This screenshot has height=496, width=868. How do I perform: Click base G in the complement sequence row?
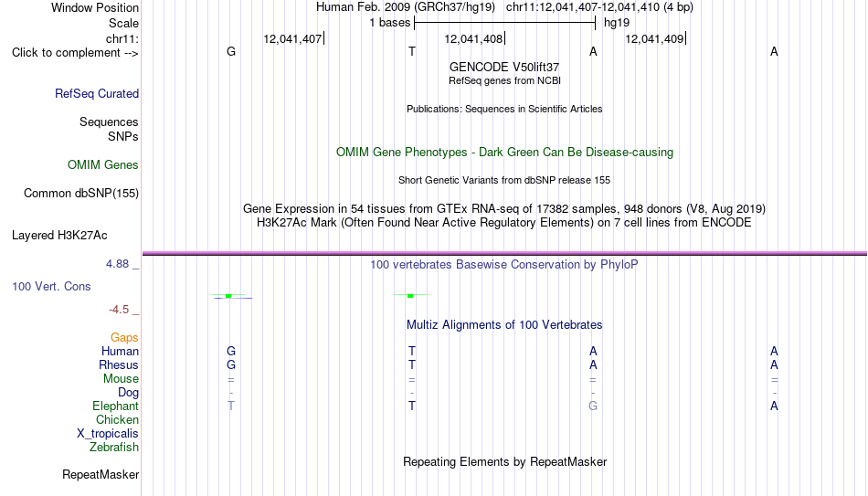pos(231,51)
